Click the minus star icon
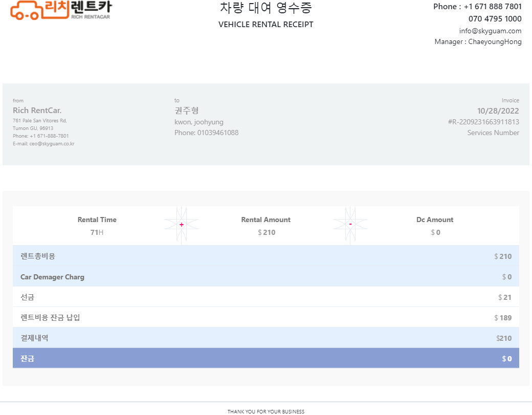This screenshot has height=415, width=532. (x=350, y=225)
